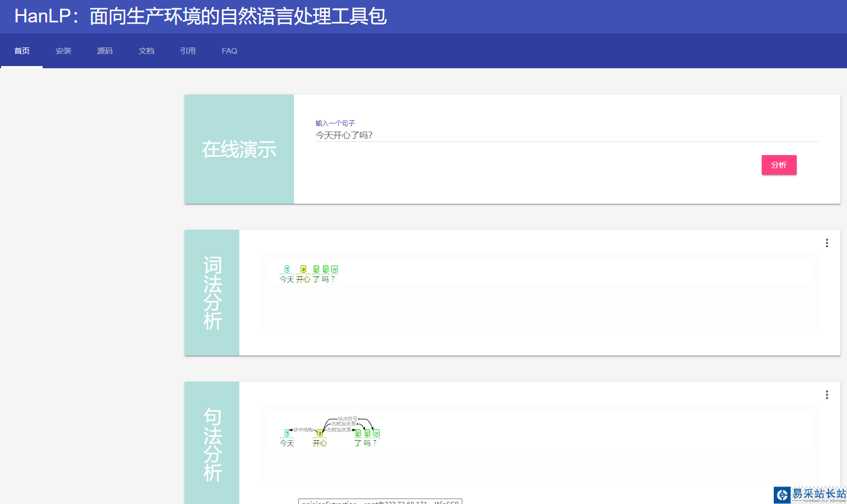
Task: Click the word 吗 in 词法分析
Action: coord(325,279)
